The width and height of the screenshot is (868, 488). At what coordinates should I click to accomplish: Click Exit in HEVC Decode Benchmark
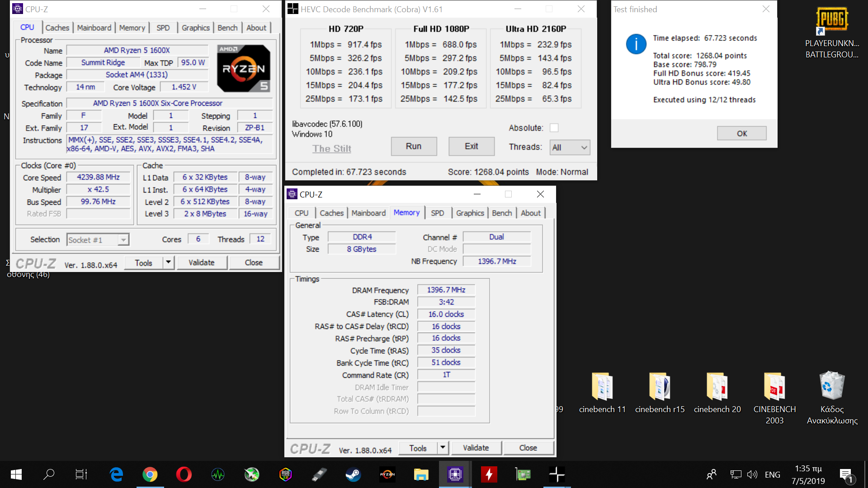click(x=472, y=146)
